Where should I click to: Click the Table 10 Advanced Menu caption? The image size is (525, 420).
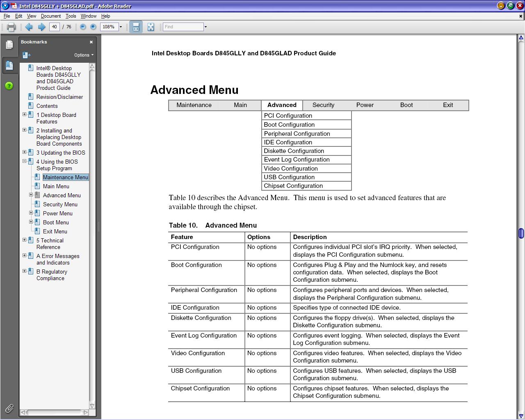click(213, 225)
